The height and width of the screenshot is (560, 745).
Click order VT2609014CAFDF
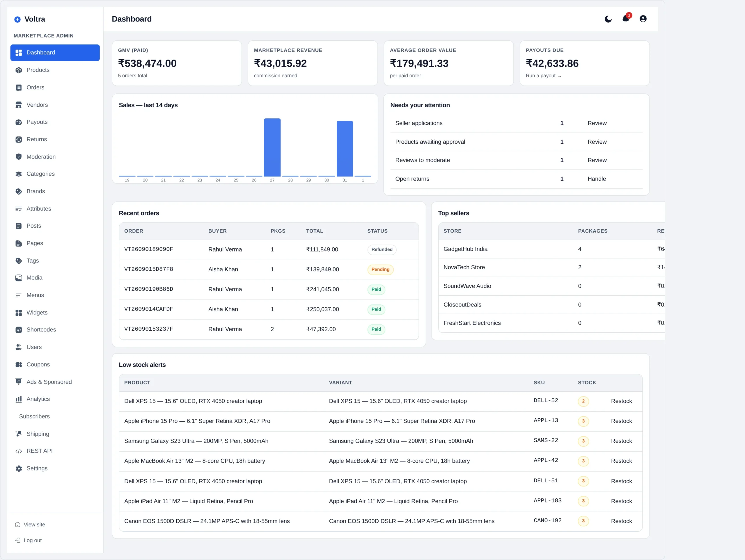[148, 309]
